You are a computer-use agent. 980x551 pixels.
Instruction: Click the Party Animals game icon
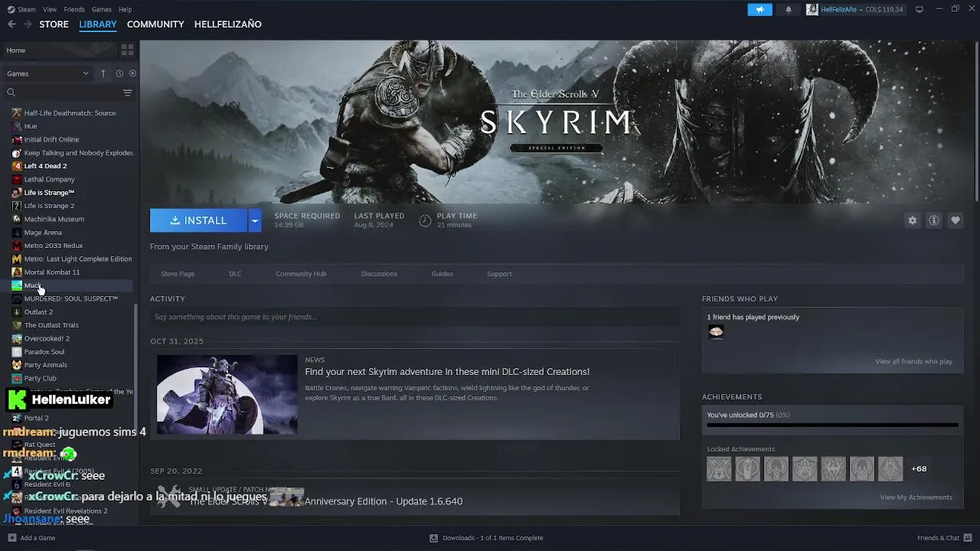tap(17, 365)
